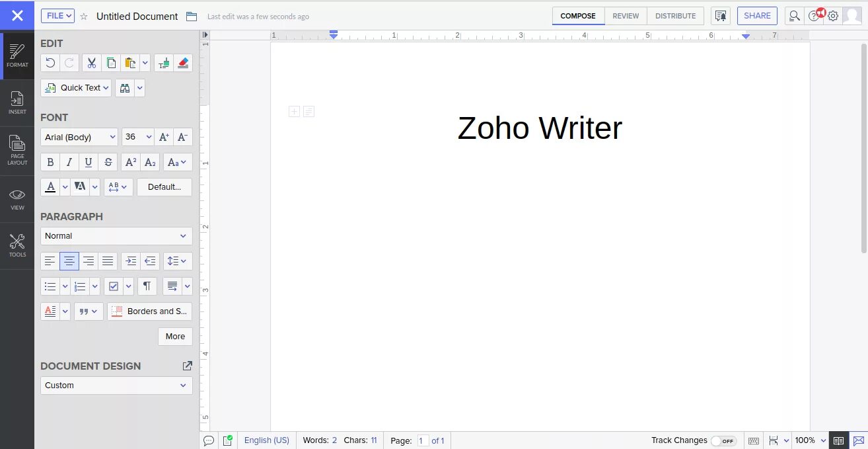868x449 pixels.
Task: Toggle Strikethrough formatting
Action: click(108, 162)
